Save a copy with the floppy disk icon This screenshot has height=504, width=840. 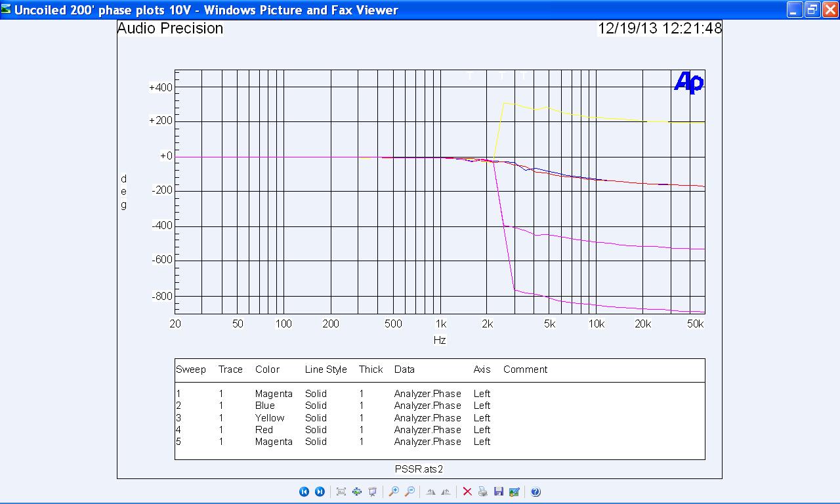[499, 492]
